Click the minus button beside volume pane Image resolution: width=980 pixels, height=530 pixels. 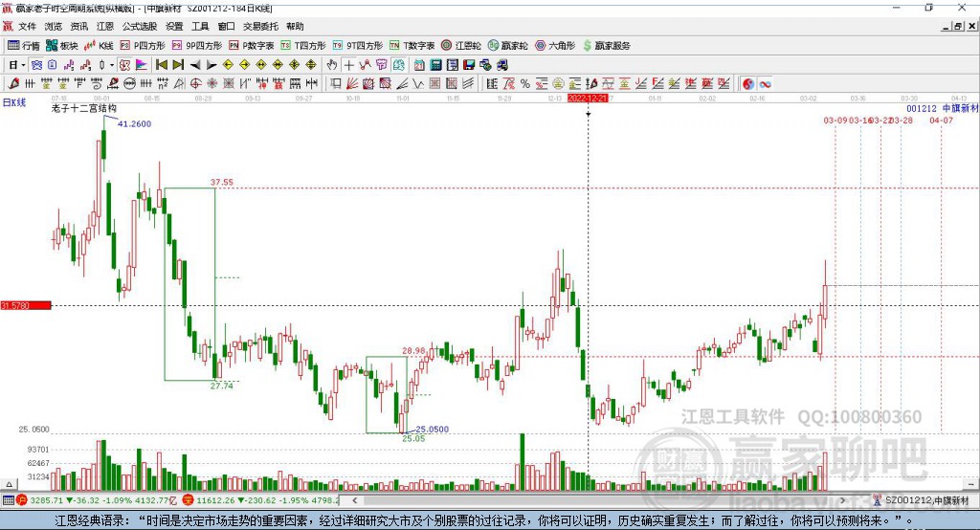[970, 484]
